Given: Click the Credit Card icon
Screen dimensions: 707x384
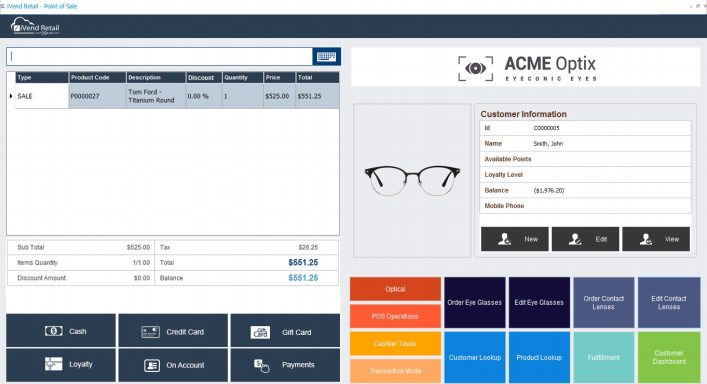Looking at the screenshot, I should click(150, 332).
